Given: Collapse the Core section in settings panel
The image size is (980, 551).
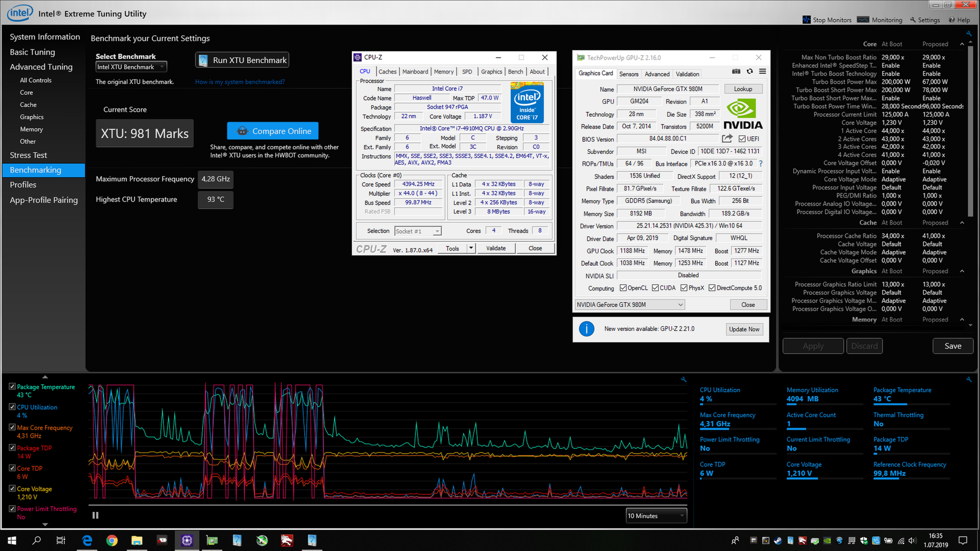Looking at the screenshot, I should 962,44.
